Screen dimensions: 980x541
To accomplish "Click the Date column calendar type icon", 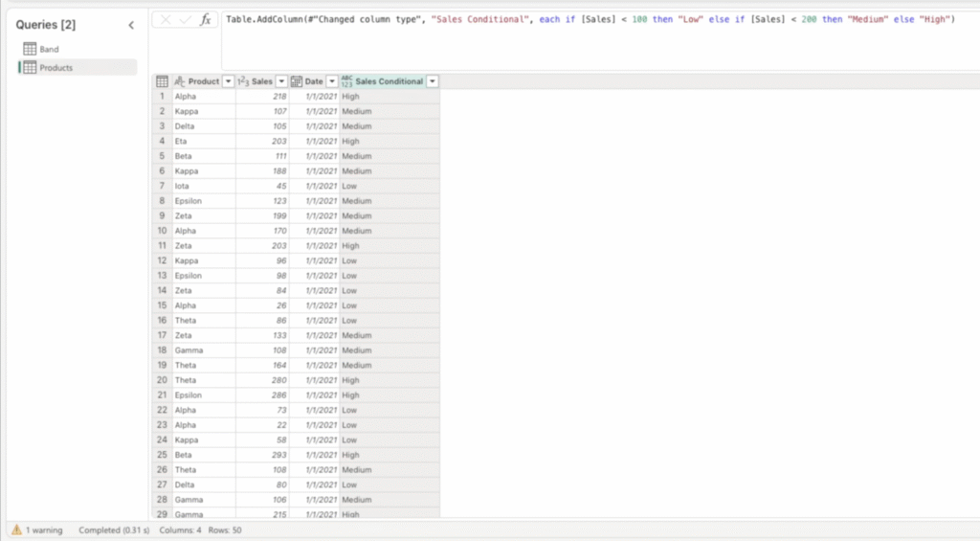I will point(297,82).
